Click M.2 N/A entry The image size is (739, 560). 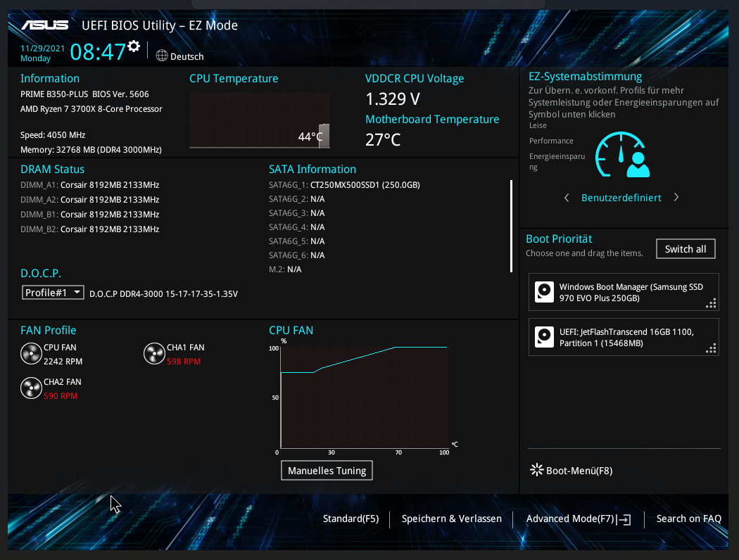285,269
